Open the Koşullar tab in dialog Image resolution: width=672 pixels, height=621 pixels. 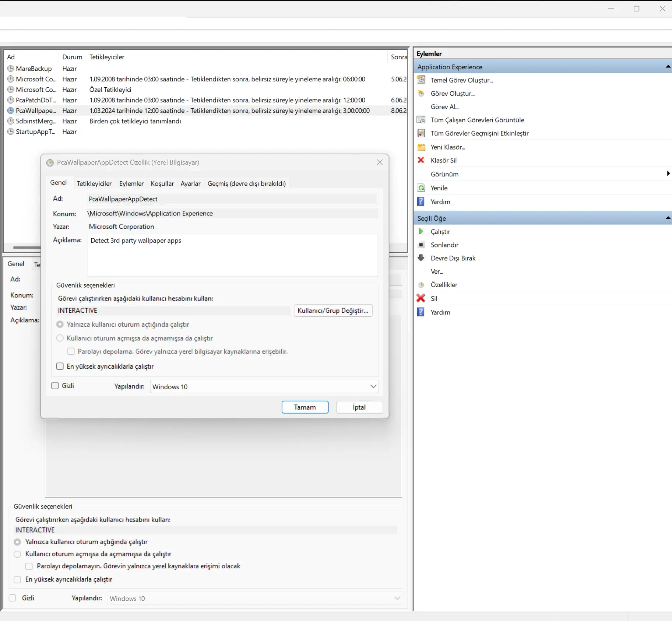162,183
